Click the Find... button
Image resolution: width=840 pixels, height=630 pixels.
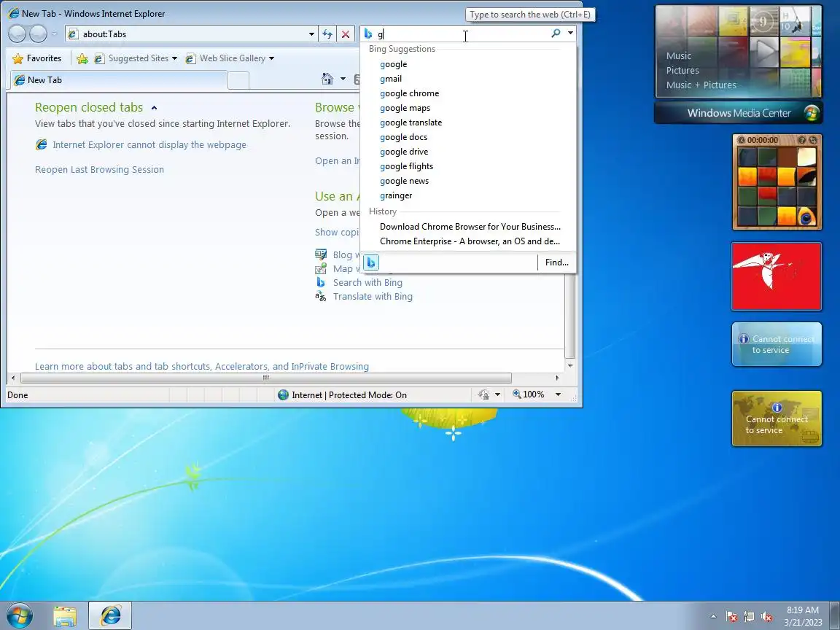[x=556, y=262]
